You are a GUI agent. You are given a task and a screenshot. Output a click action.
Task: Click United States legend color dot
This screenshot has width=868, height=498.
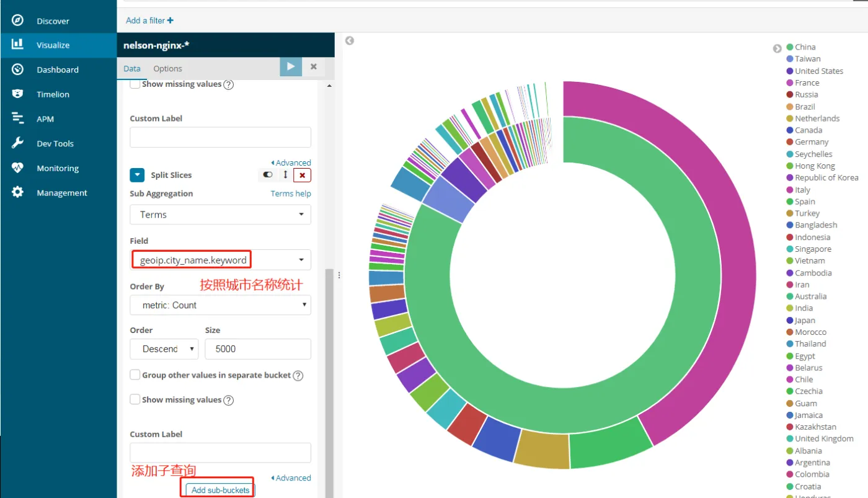(790, 71)
